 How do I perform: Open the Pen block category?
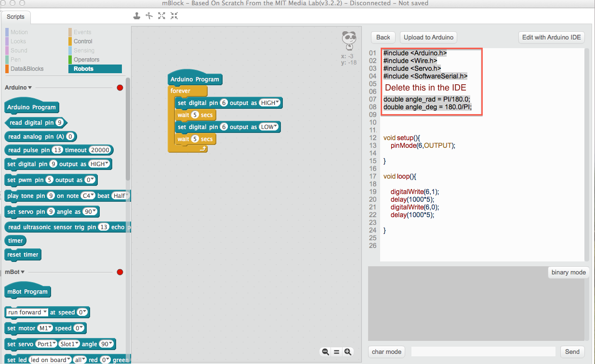15,60
